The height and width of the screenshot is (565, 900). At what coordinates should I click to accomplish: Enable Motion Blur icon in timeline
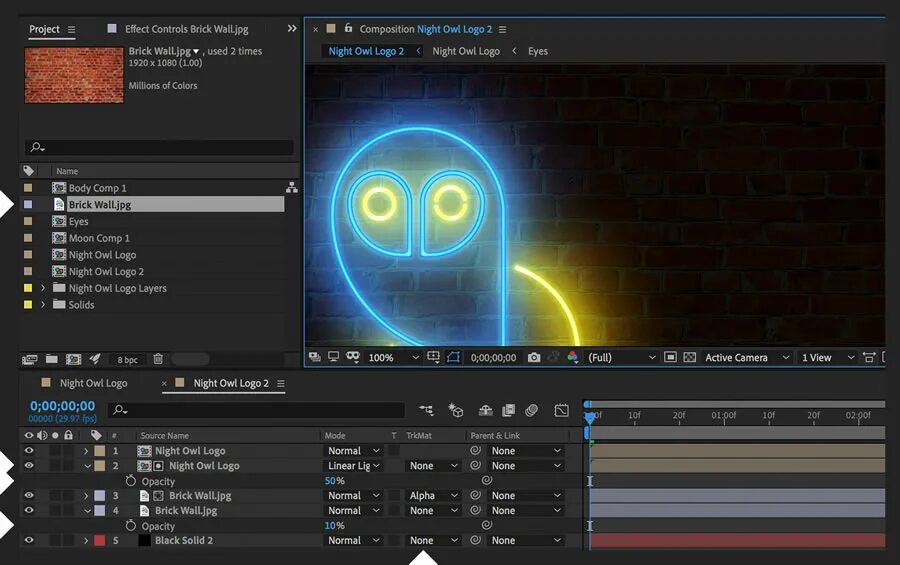pyautogui.click(x=532, y=410)
